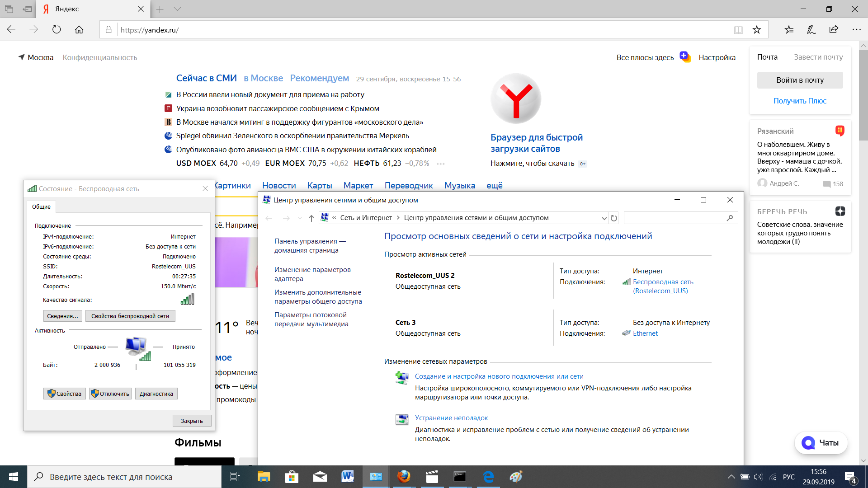Add page to favorites star

pos(757,30)
